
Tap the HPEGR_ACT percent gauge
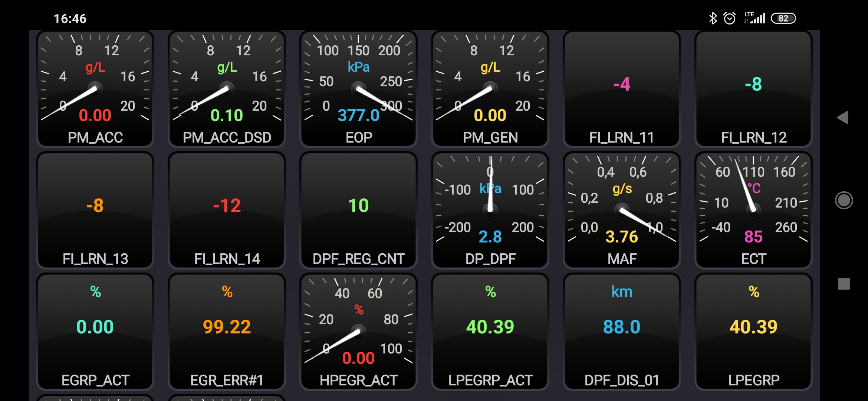pos(358,332)
